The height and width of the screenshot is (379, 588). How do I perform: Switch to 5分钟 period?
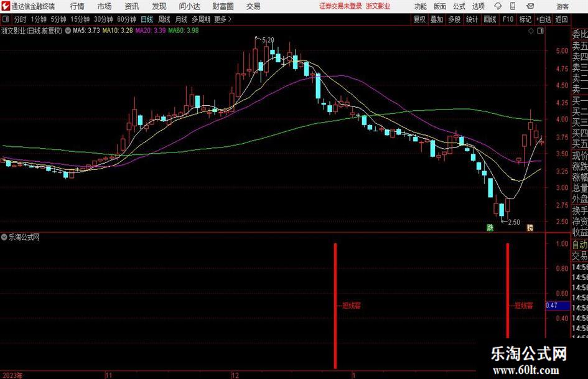tap(58, 19)
